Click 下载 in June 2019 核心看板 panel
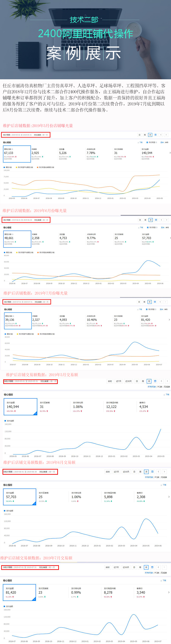 (x=141, y=227)
